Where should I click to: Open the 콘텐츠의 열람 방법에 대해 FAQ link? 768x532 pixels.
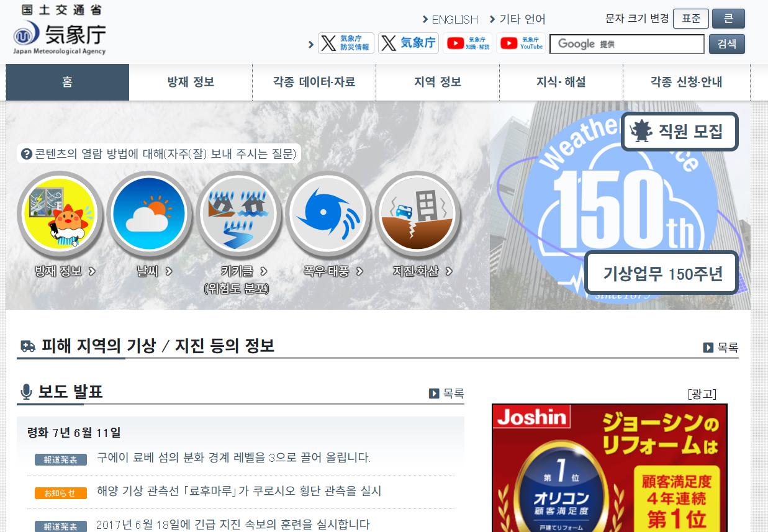(x=159, y=154)
